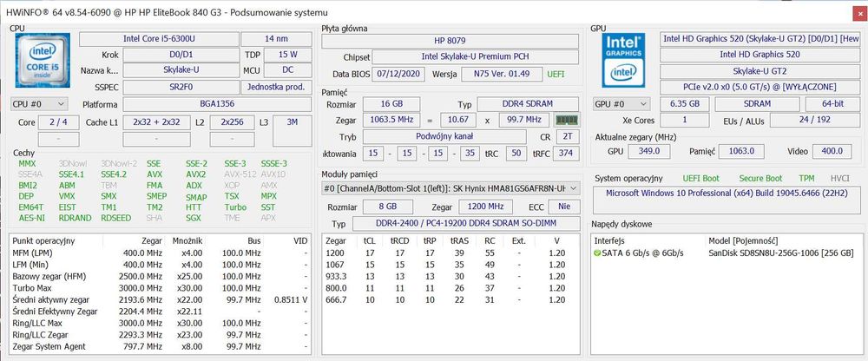868x361 pixels.
Task: Click the N75 Ver. 01.49 BIOS version
Action: [502, 74]
